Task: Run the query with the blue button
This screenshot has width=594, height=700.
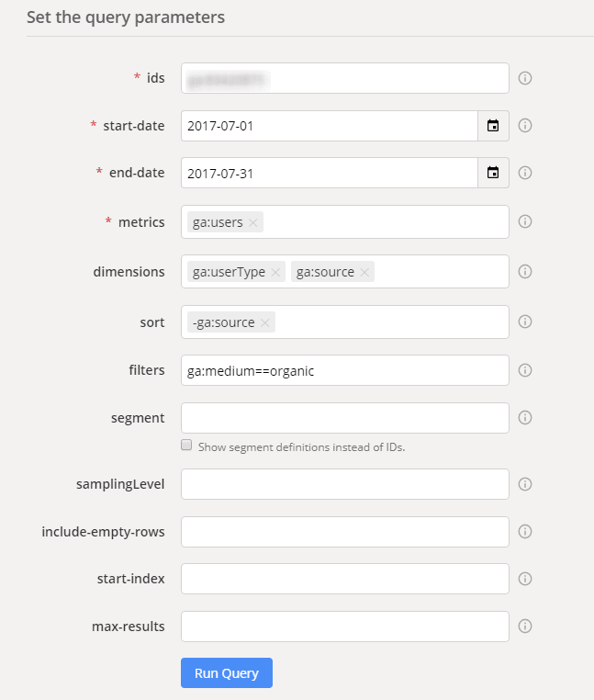Action: [x=227, y=672]
